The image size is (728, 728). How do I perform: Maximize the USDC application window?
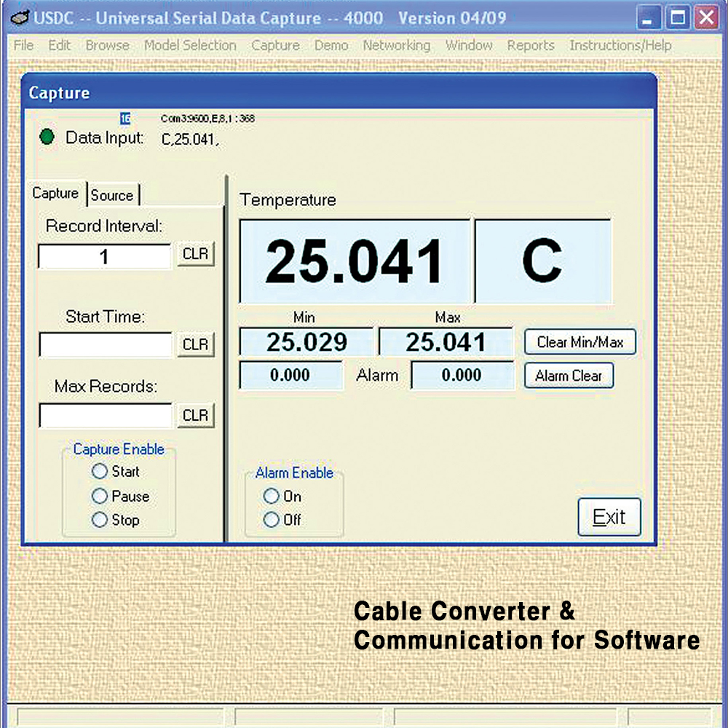tap(677, 17)
